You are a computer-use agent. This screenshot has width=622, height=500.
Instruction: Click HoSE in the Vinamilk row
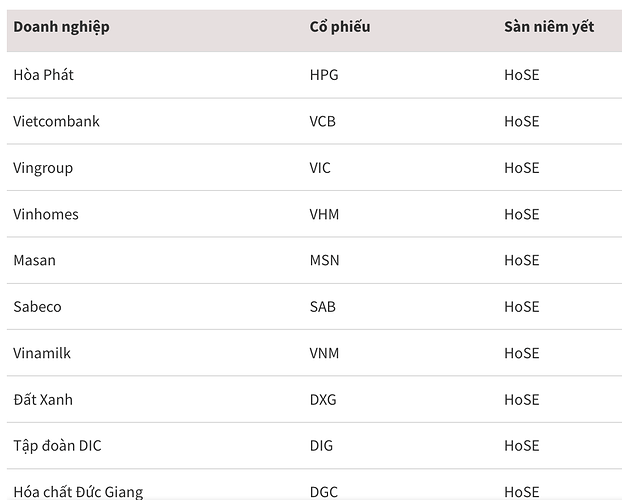[x=521, y=353]
